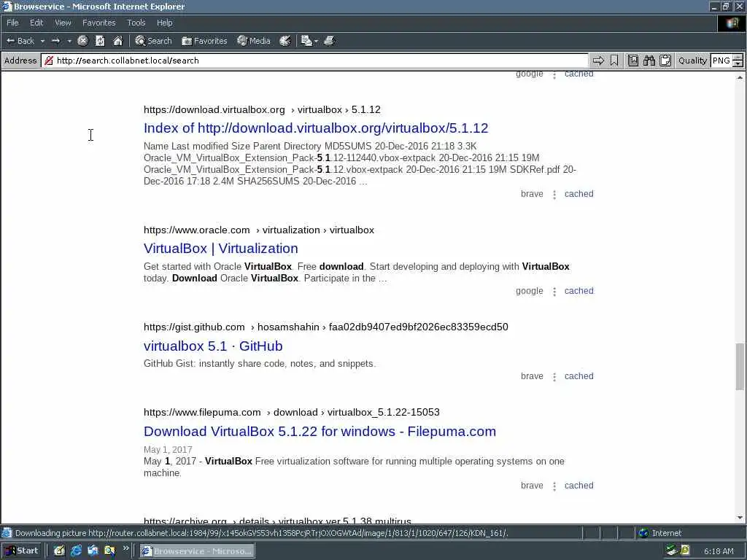This screenshot has height=560, width=747.
Task: Open the three-dot options for the oracle.com result
Action: click(554, 292)
